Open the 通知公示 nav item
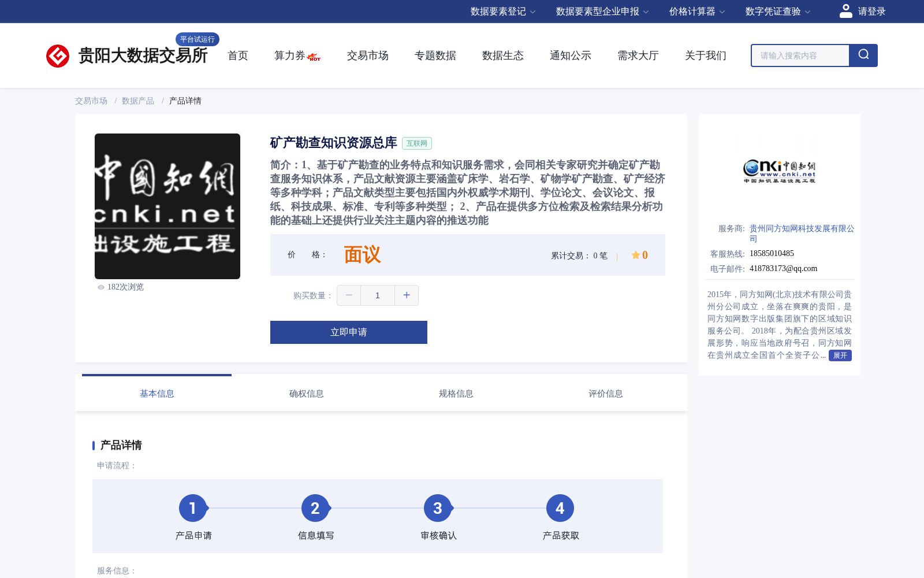This screenshot has width=924, height=578. [571, 55]
